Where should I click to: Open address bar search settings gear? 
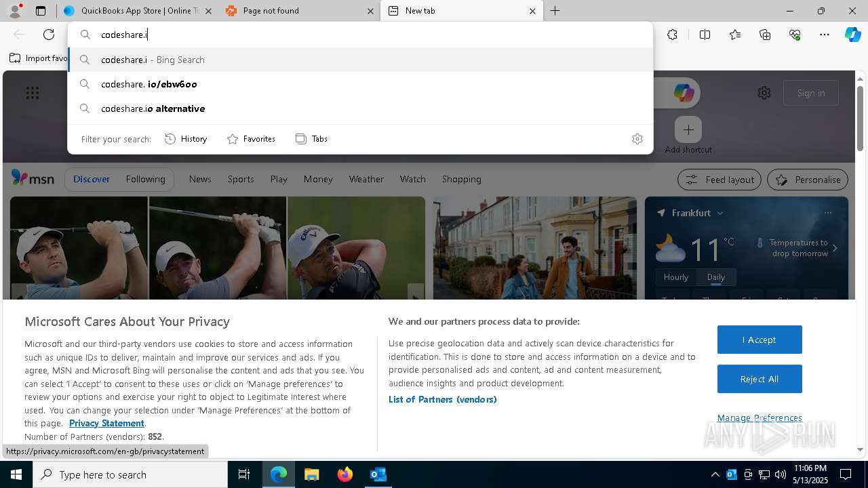click(637, 139)
